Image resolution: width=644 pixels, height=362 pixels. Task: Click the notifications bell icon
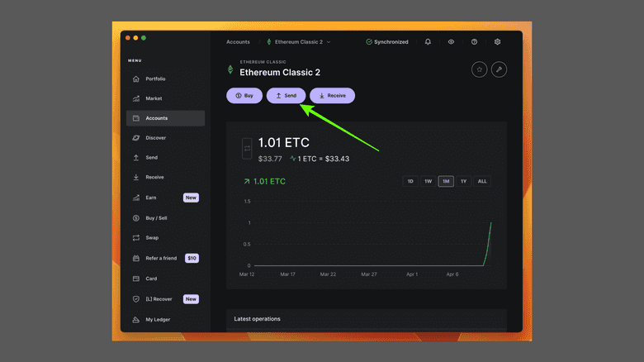[428, 42]
